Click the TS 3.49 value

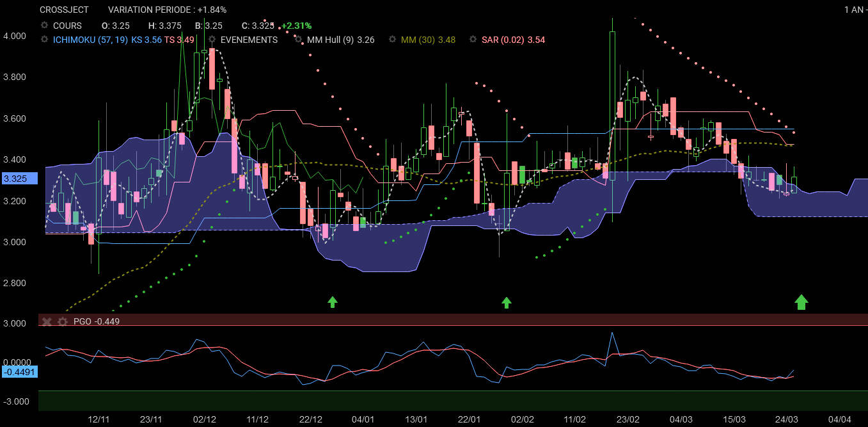pyautogui.click(x=179, y=40)
